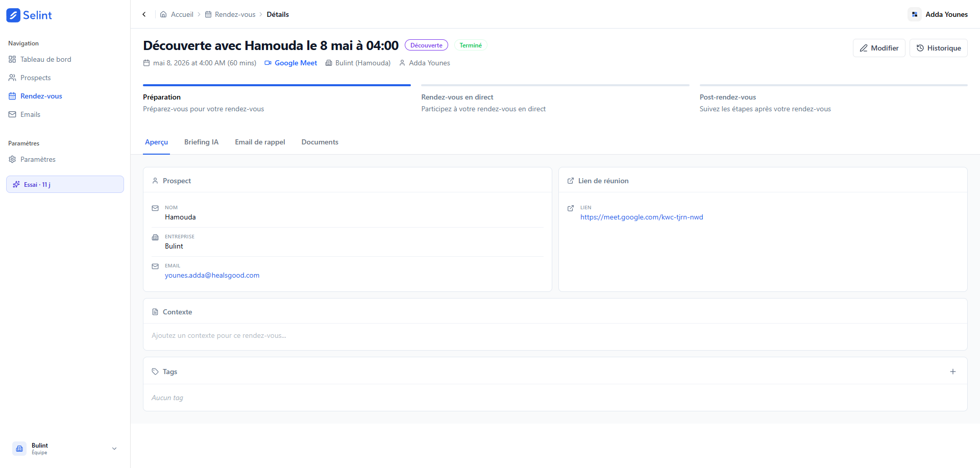Image resolution: width=980 pixels, height=468 pixels.
Task: Click the sparkle icon in Essai banner
Action: point(16,184)
